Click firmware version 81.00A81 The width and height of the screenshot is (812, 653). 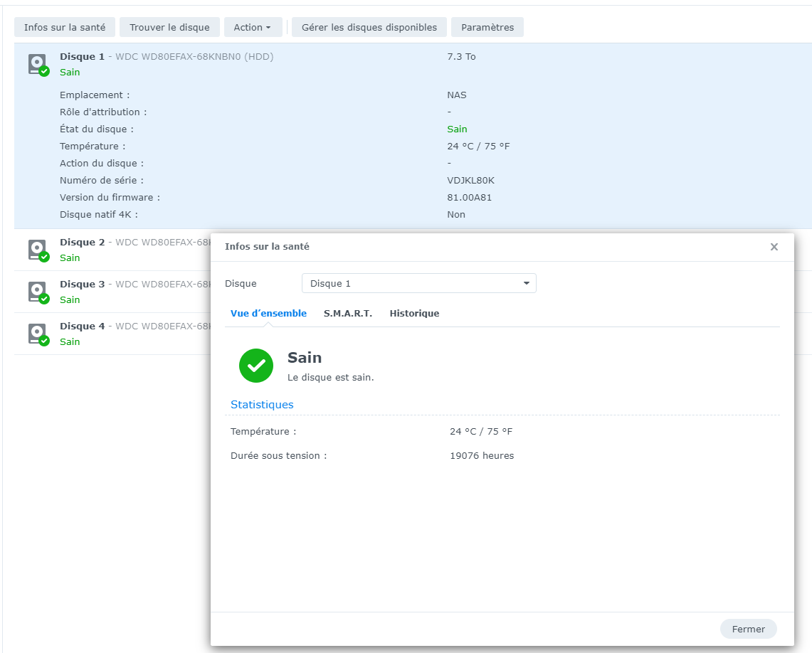point(469,197)
